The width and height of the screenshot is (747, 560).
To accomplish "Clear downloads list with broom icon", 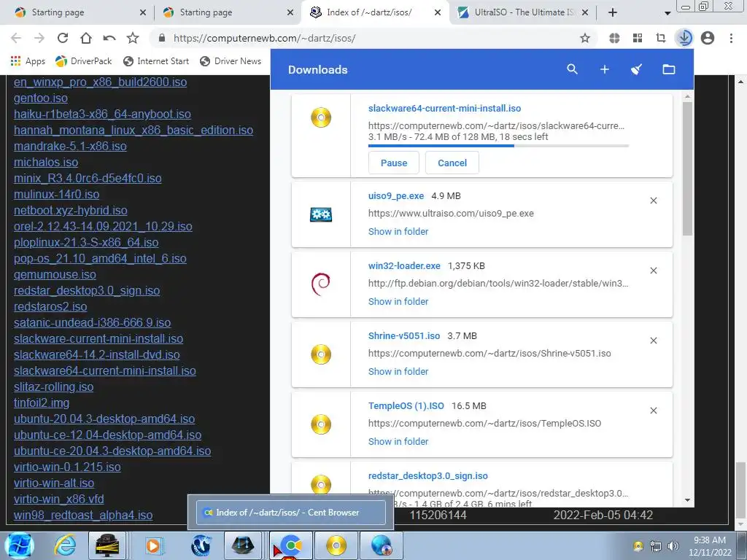I will click(x=636, y=69).
